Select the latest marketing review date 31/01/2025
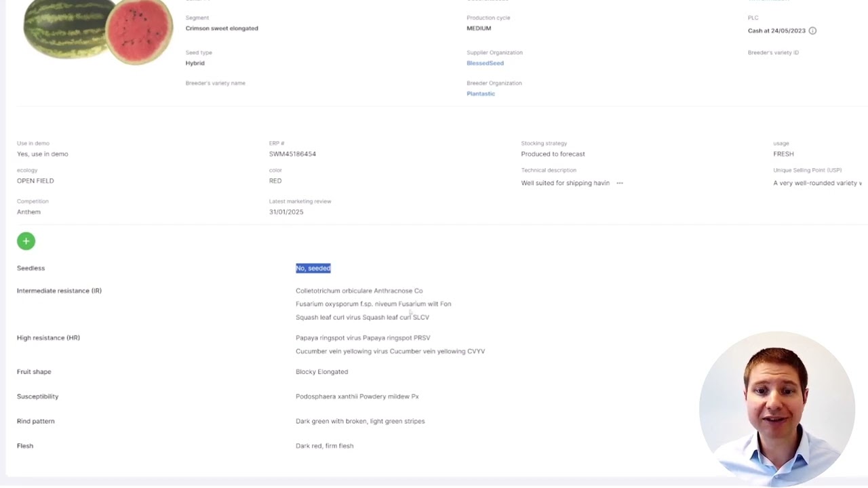868x488 pixels. [x=286, y=212]
